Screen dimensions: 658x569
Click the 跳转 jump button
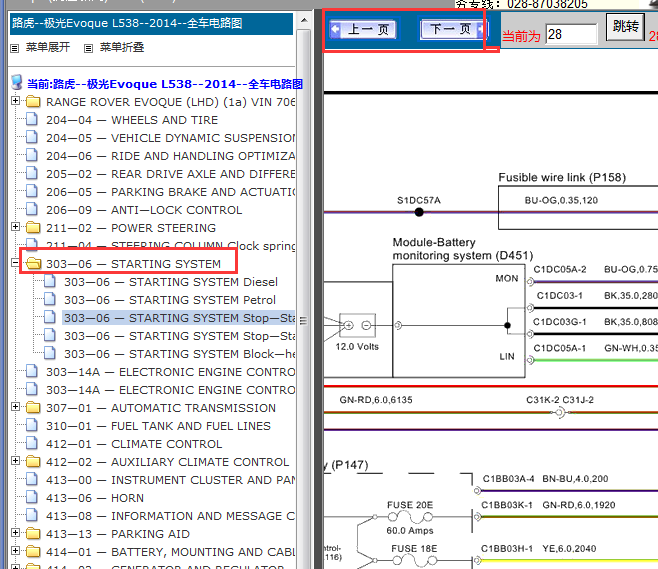[625, 26]
